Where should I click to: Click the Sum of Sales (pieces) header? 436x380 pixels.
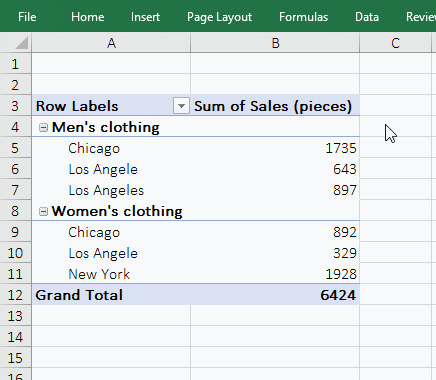(275, 106)
